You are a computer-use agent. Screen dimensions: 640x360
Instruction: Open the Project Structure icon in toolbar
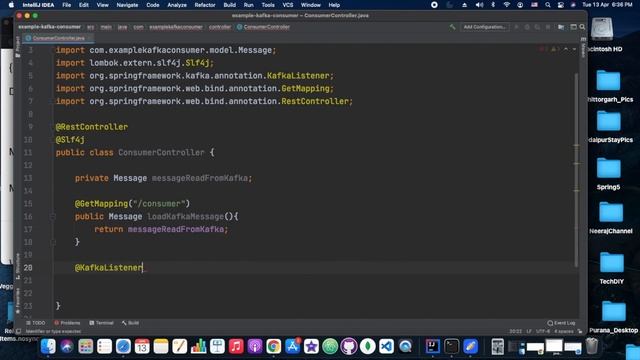[x=561, y=27]
